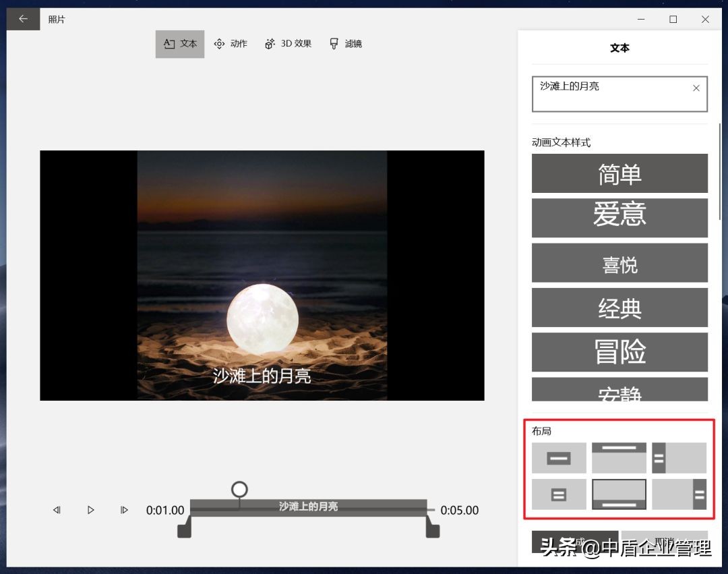Click the circular playhead marker on the timeline
Screen dimensions: 728x574
(x=239, y=488)
